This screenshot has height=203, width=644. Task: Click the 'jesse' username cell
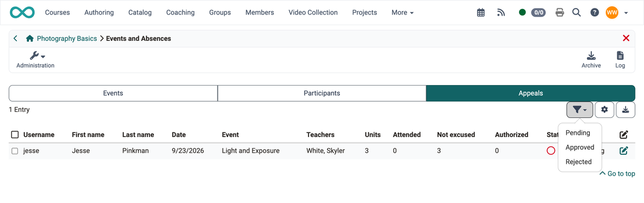pos(31,151)
